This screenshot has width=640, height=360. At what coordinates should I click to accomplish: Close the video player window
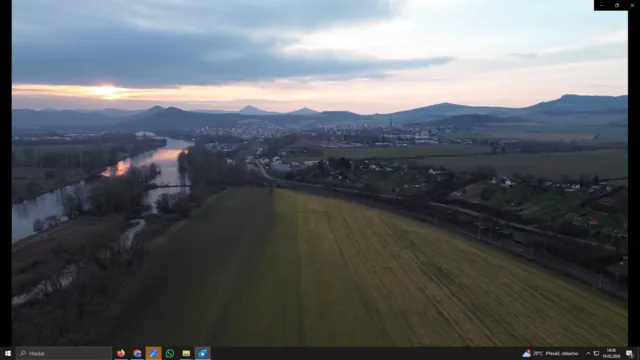click(632, 5)
